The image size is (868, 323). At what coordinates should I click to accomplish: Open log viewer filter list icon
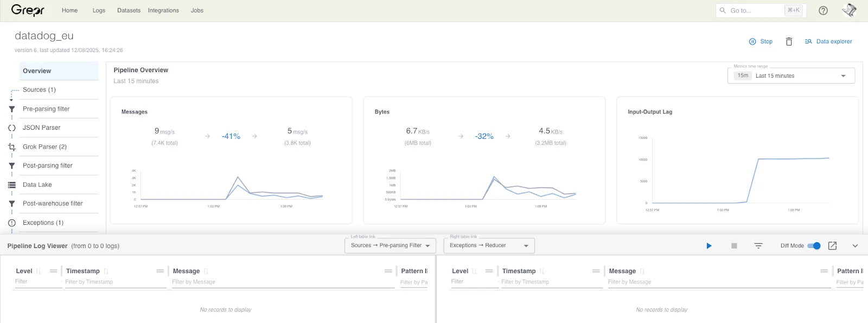(x=758, y=246)
